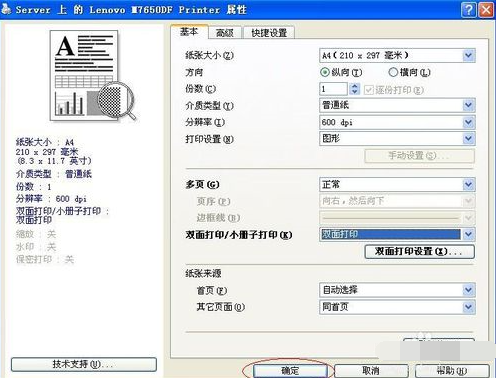
Task: Click the 帮助 help button
Action: click(452, 370)
